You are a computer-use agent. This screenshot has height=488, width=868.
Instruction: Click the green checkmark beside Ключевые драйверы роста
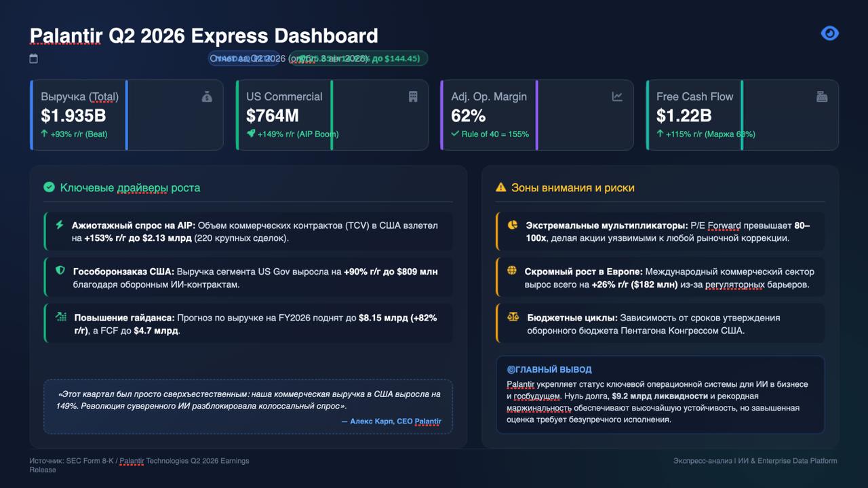[49, 187]
